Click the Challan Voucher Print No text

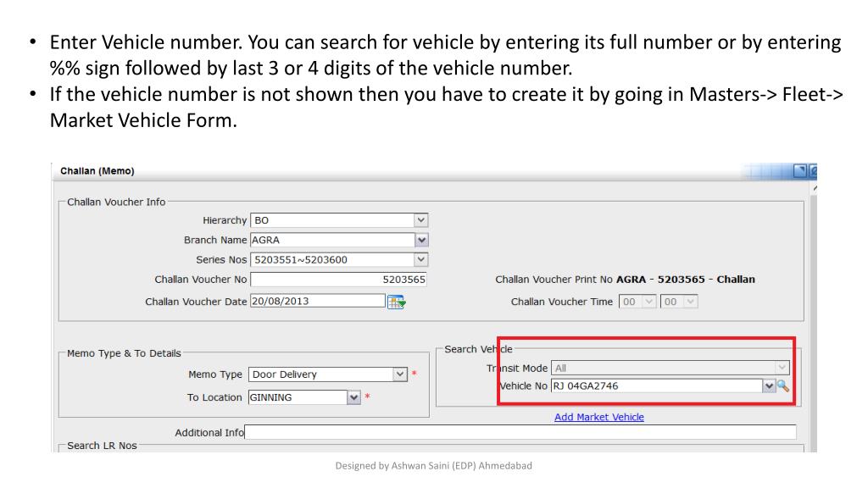tap(625, 280)
